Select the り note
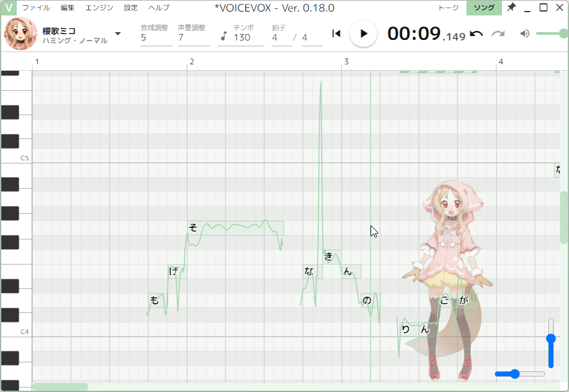This screenshot has width=569, height=392. click(409, 330)
